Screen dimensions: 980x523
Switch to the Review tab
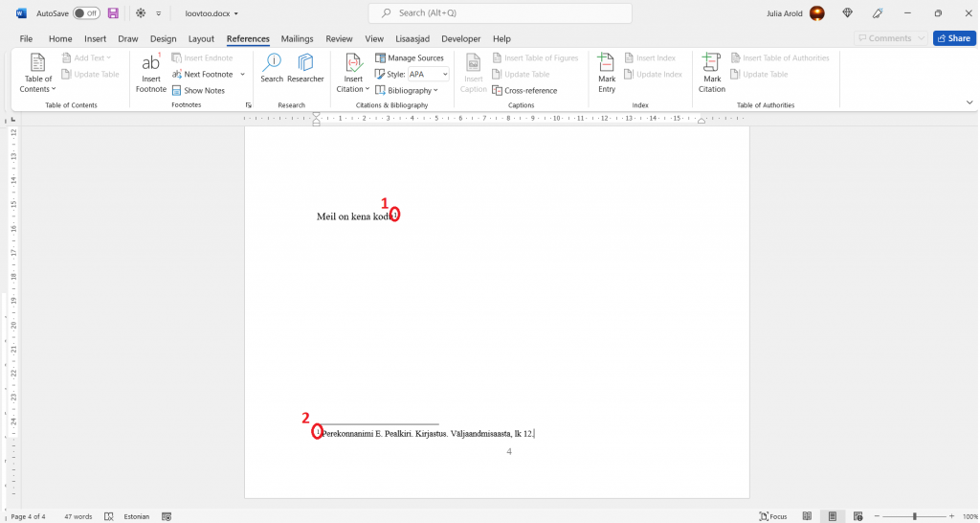(339, 38)
